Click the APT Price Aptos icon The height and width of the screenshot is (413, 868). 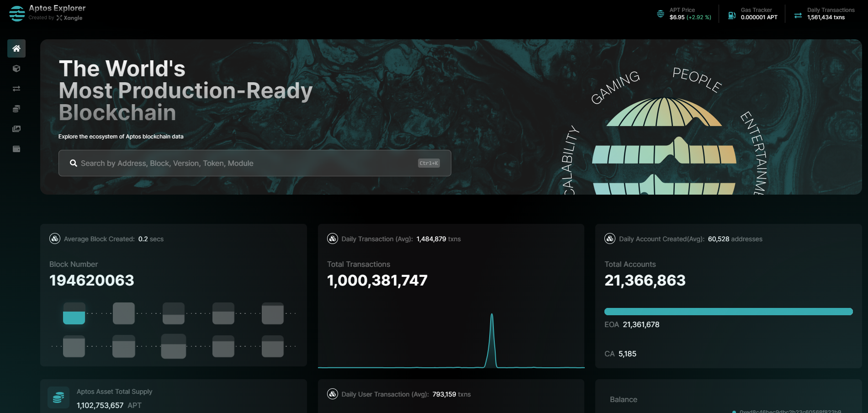coord(661,14)
